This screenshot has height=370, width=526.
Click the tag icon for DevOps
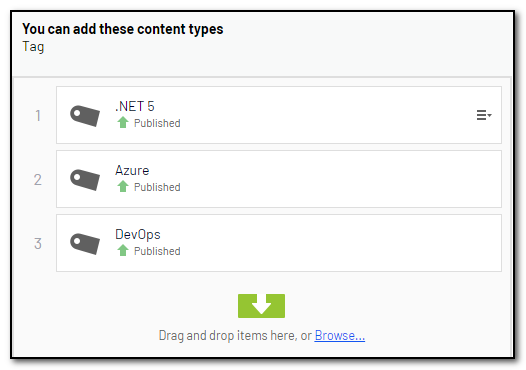click(85, 244)
